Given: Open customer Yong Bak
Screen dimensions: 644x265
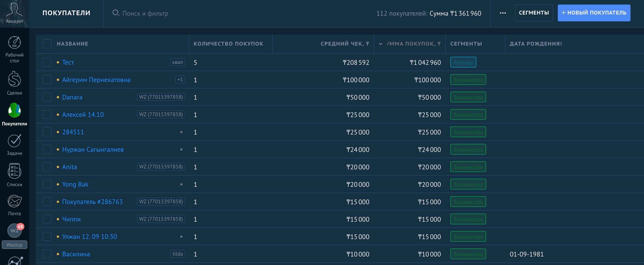Looking at the screenshot, I should pyautogui.click(x=75, y=184).
